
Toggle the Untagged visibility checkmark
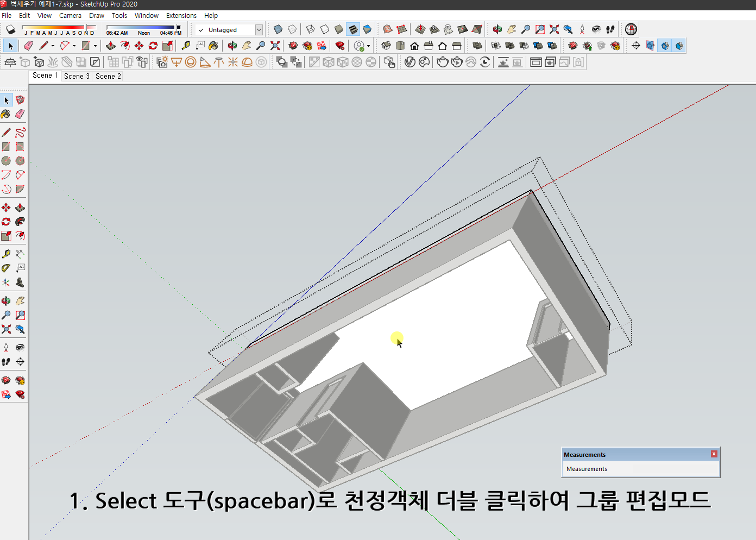(x=200, y=29)
